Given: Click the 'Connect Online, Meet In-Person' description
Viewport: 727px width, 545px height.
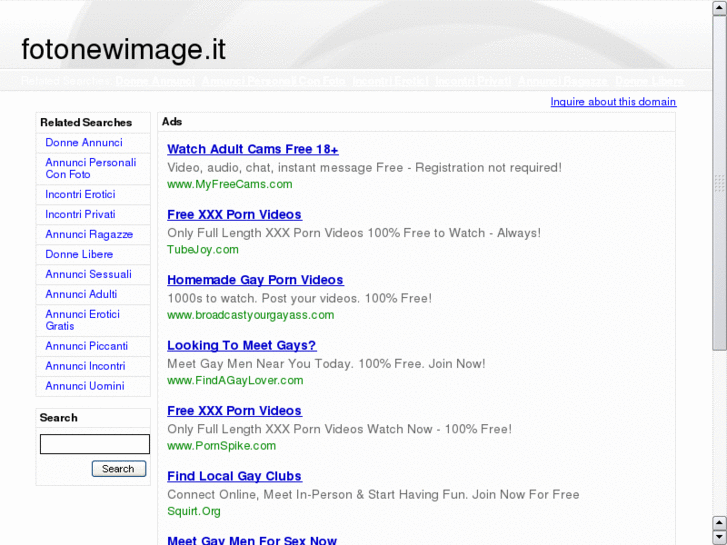Looking at the screenshot, I should (x=373, y=494).
